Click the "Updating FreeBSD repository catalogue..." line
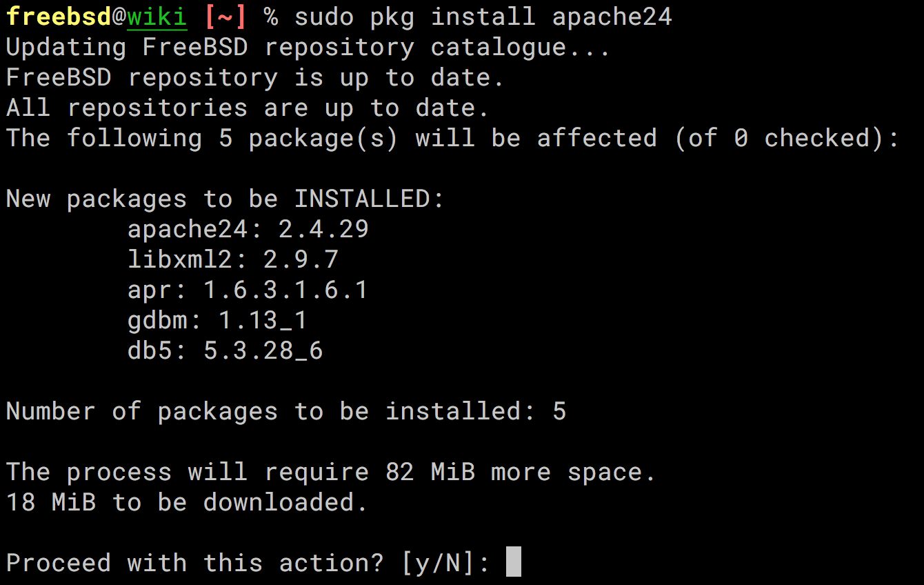 tap(308, 48)
